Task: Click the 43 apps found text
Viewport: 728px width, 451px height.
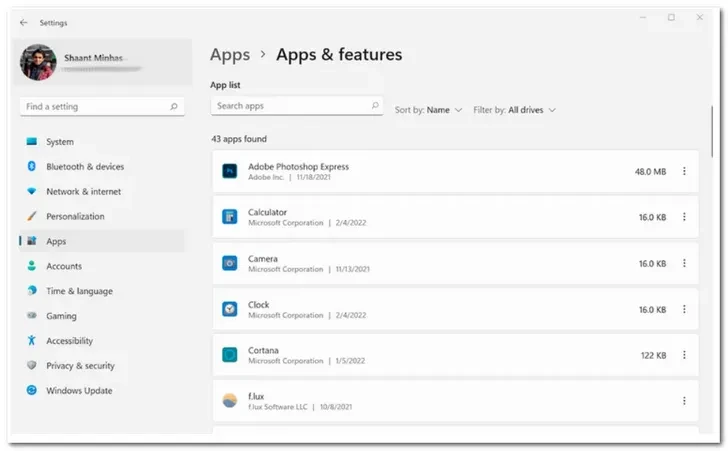Action: tap(239, 139)
